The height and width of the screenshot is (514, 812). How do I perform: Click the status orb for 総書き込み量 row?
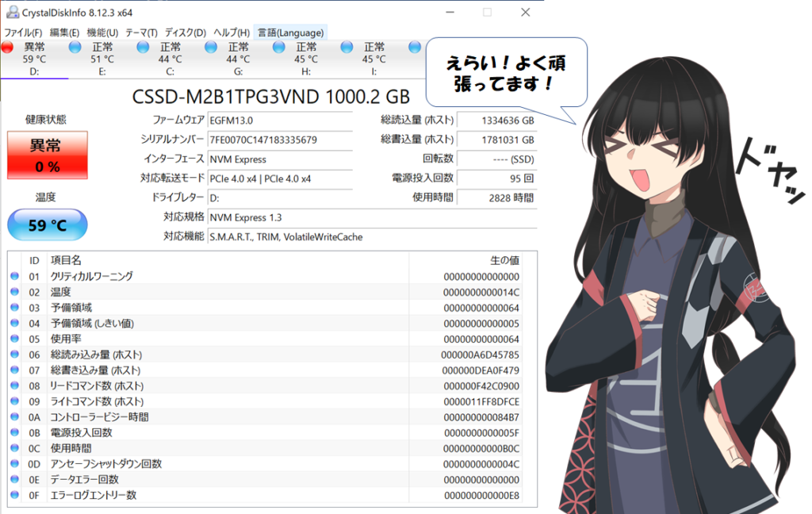pos(14,370)
